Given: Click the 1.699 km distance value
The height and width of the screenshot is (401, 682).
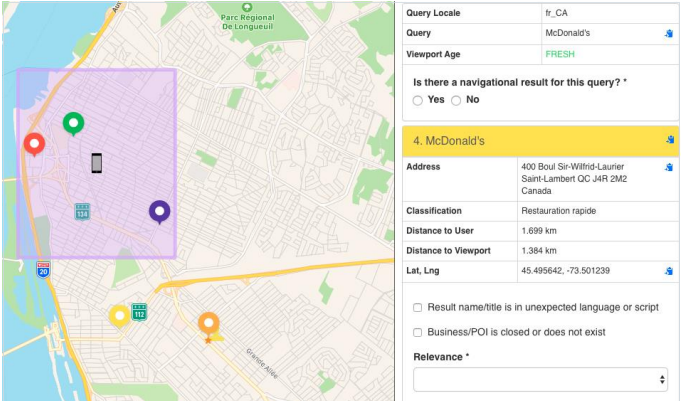Looking at the screenshot, I should (538, 231).
